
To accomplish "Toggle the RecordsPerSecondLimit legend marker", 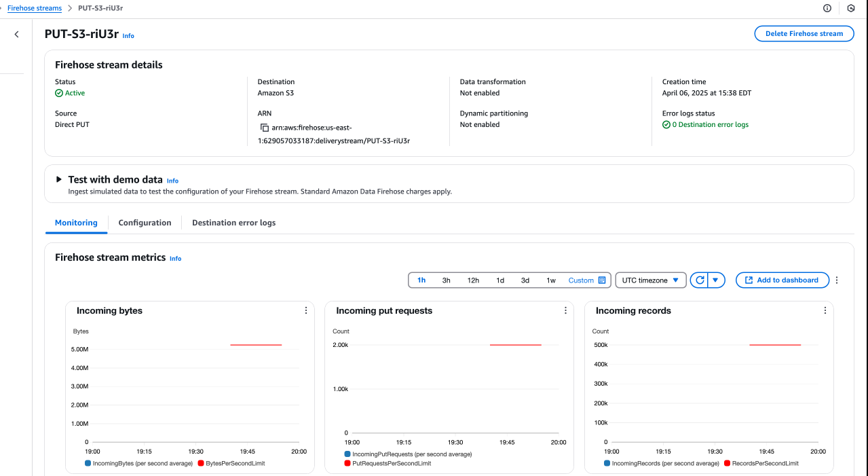I will click(x=727, y=463).
